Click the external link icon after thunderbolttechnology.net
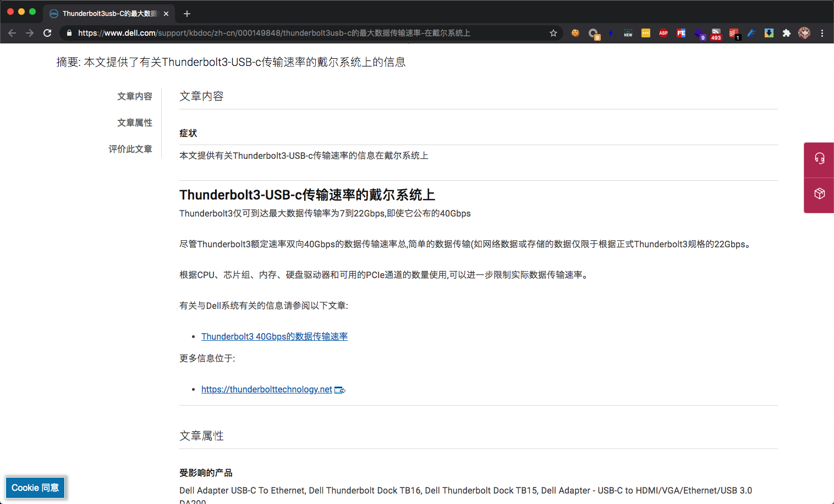Screen dimensions: 834x504 click(x=340, y=390)
